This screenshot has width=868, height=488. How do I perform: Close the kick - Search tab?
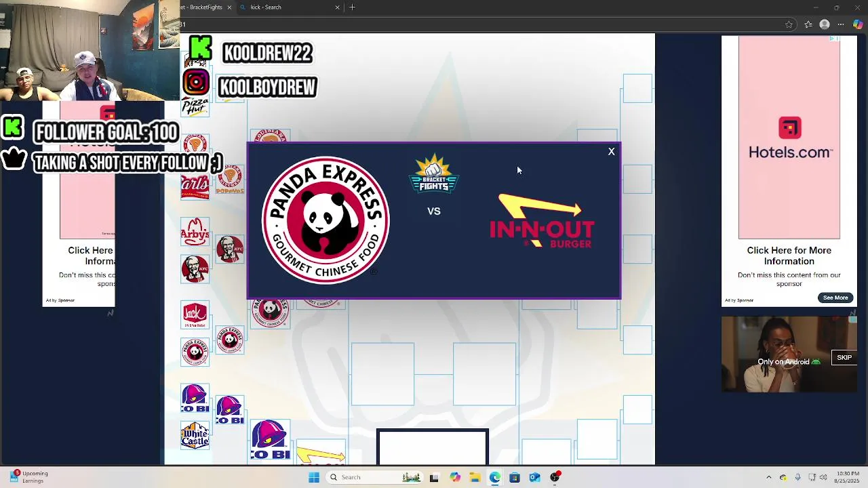(x=337, y=7)
